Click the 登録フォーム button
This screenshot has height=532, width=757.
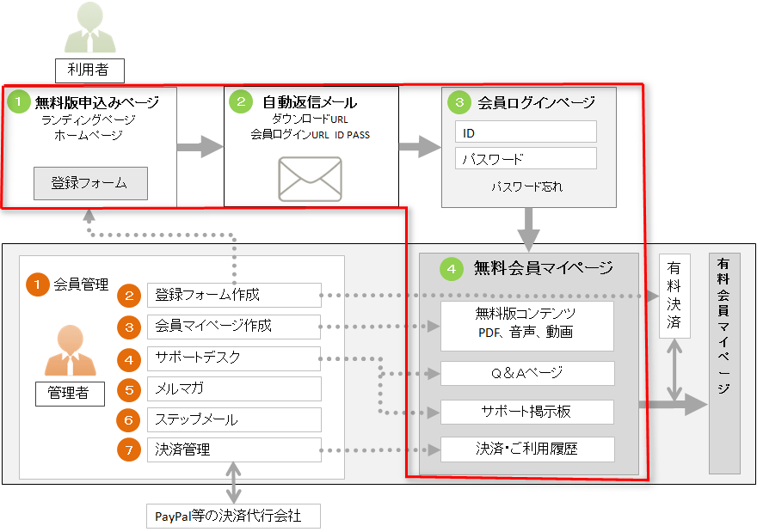pos(89,183)
